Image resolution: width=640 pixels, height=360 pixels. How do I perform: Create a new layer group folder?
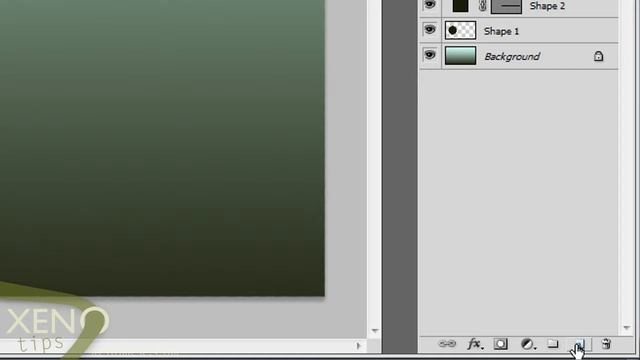coord(553,344)
